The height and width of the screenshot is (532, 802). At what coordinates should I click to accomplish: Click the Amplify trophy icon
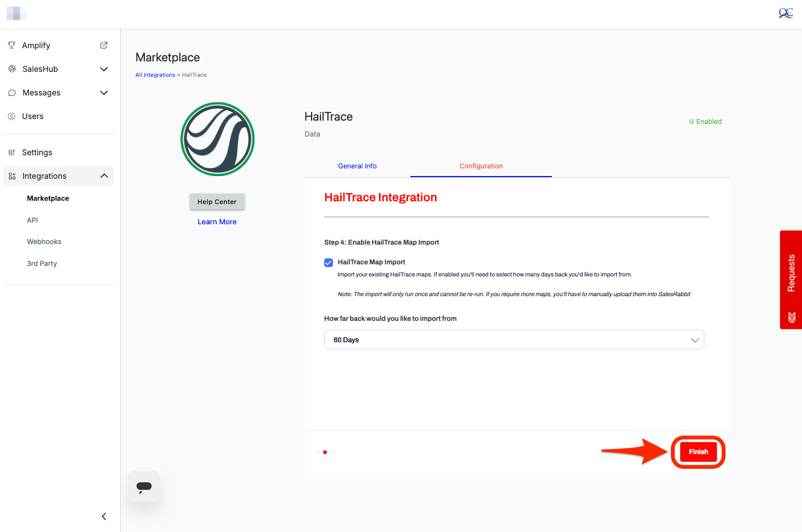point(12,46)
